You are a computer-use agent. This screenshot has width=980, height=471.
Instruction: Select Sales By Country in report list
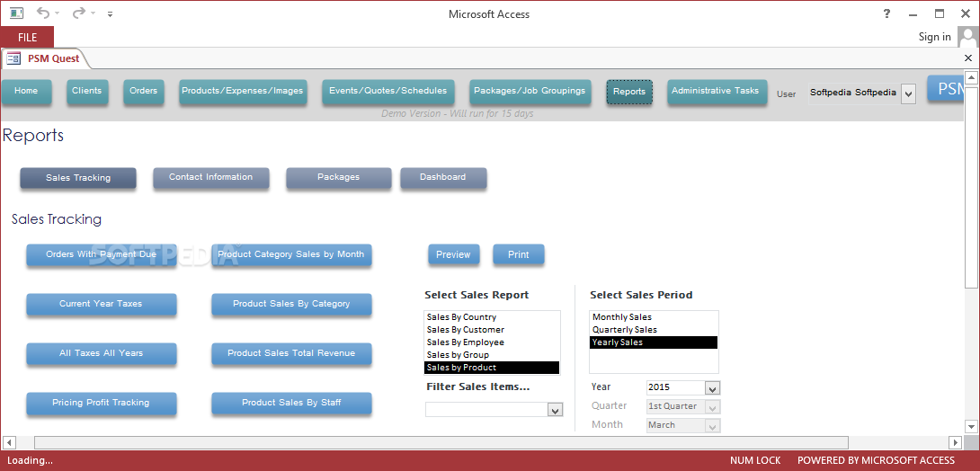pos(491,317)
